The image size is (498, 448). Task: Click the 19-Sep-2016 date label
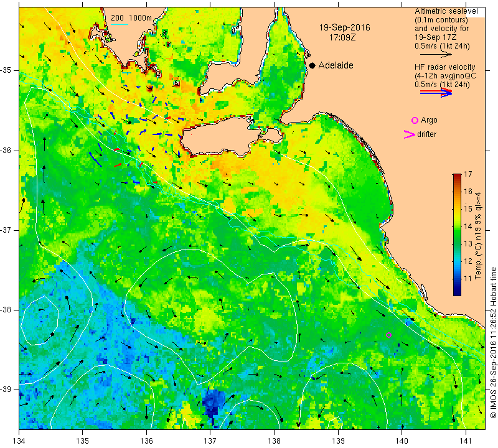(345, 27)
